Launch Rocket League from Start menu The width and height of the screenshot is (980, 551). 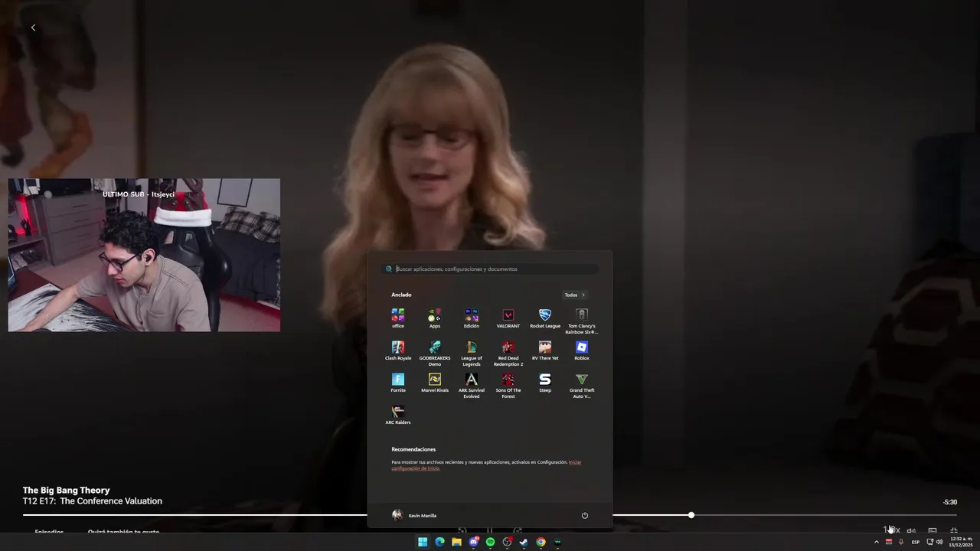point(545,318)
